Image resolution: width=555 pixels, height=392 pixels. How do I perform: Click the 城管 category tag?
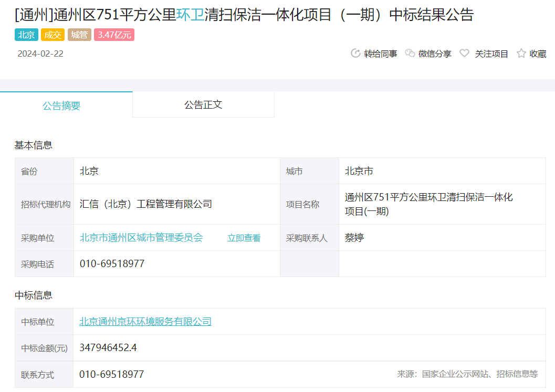click(x=79, y=35)
